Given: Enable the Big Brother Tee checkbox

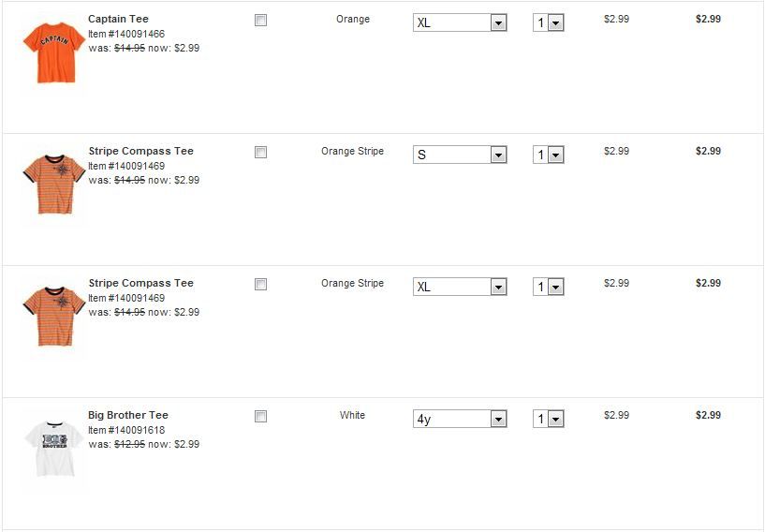Looking at the screenshot, I should (x=260, y=416).
